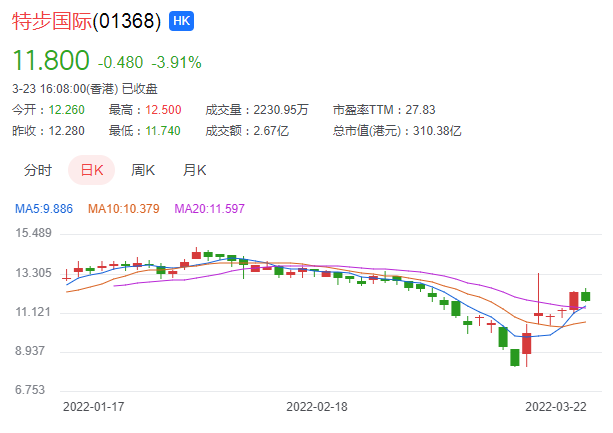613x433 pixels.
Task: Click the 昨收 value 12.280
Action: point(66,131)
